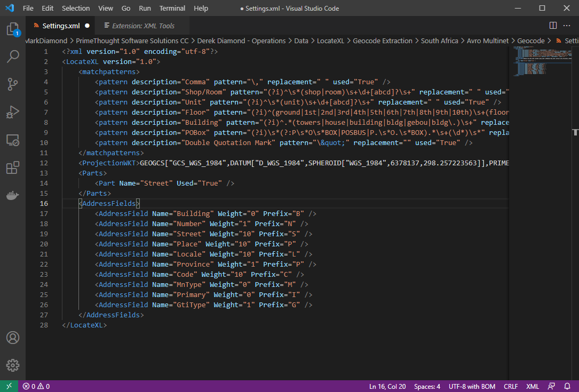Click the errors and warnings status indicator
The width and height of the screenshot is (579, 392).
(x=36, y=386)
